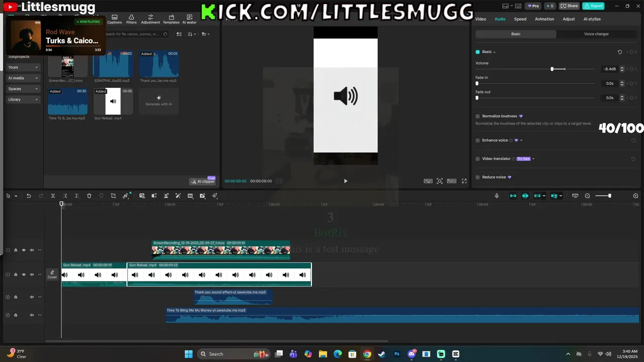Screen dimensions: 644x362
Task: Hide the Gun Reload track with eye icon
Action: click(24, 275)
